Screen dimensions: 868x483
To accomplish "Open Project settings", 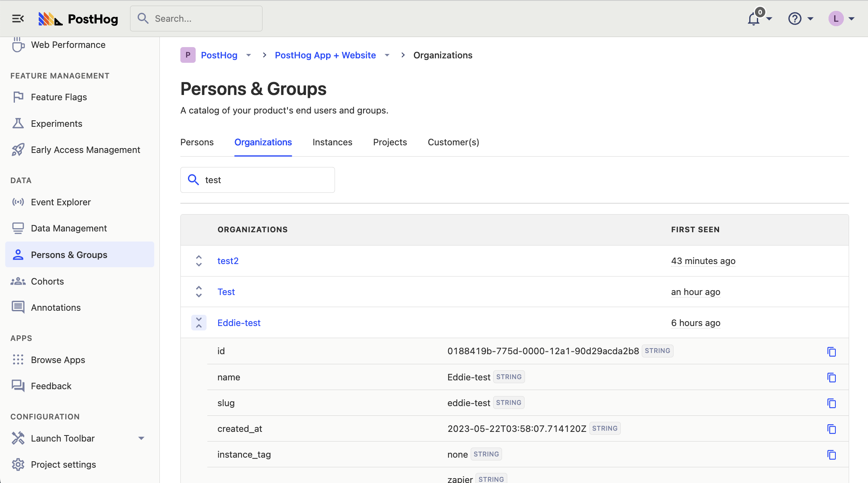I will point(63,464).
